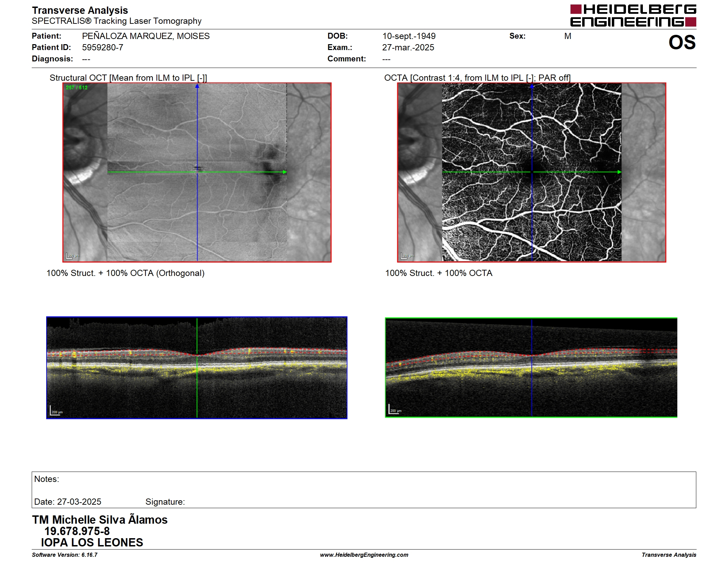Screen dimensions: 728x563
Task: Select the Transverse Analysis report title
Action: tap(80, 10)
